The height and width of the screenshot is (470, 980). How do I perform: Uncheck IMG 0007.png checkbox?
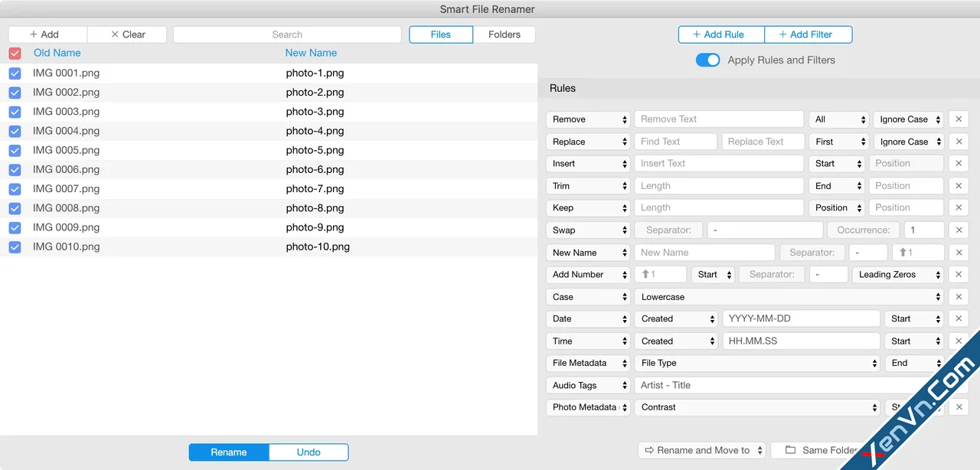(15, 189)
